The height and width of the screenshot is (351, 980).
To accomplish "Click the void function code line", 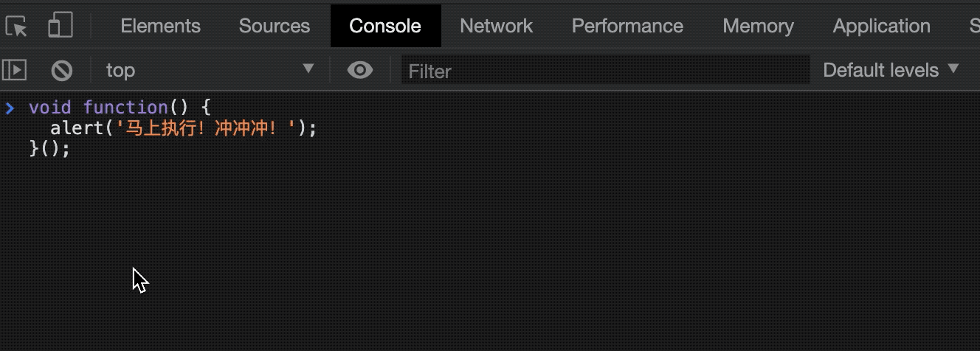I will [120, 108].
